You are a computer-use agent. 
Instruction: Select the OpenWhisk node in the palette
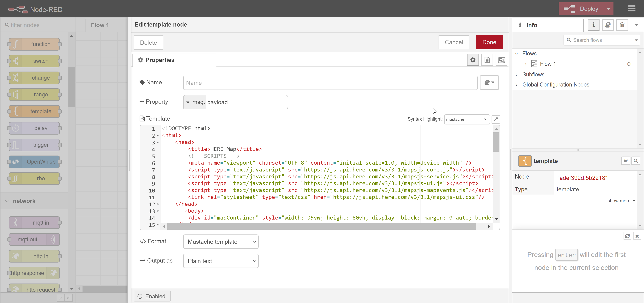[35, 162]
